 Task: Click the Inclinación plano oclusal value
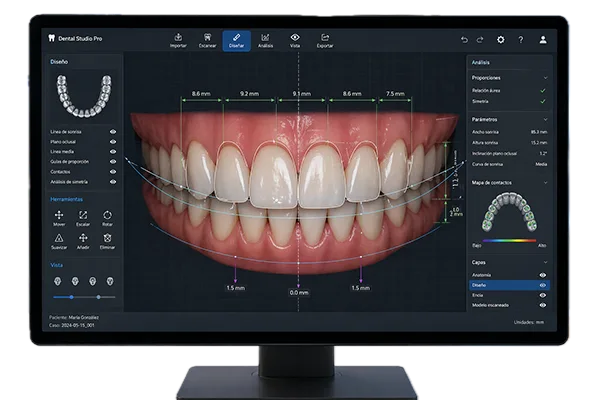pyautogui.click(x=543, y=153)
